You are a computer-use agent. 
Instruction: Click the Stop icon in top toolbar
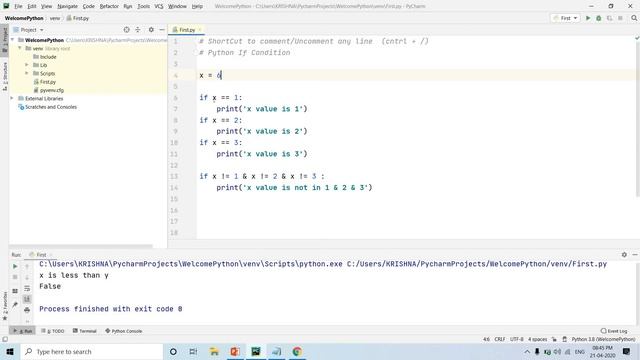coord(620,18)
